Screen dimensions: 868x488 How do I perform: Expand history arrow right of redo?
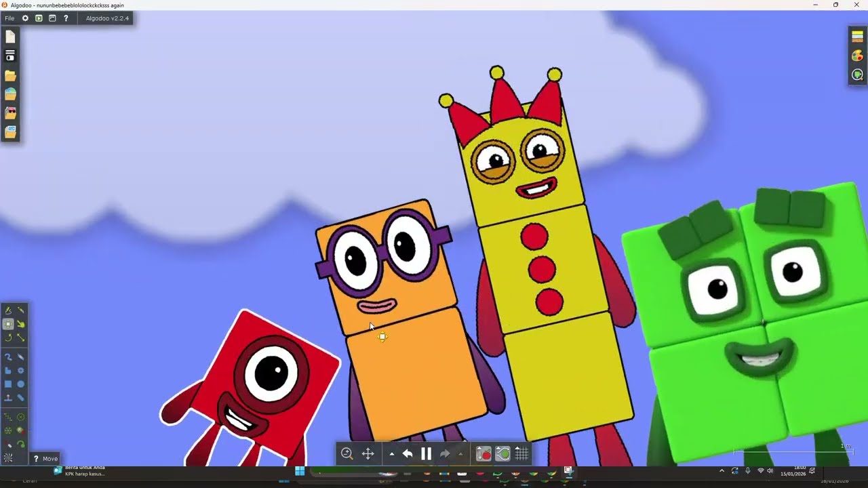460,454
